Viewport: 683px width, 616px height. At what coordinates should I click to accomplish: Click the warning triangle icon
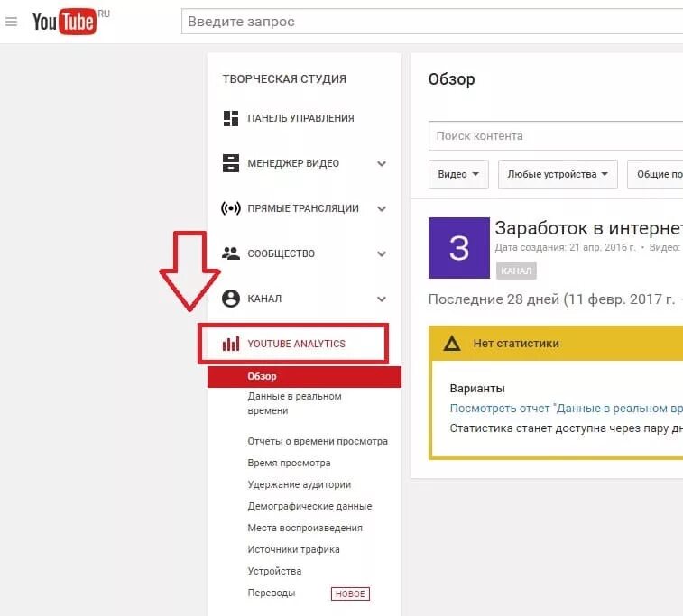click(x=452, y=344)
